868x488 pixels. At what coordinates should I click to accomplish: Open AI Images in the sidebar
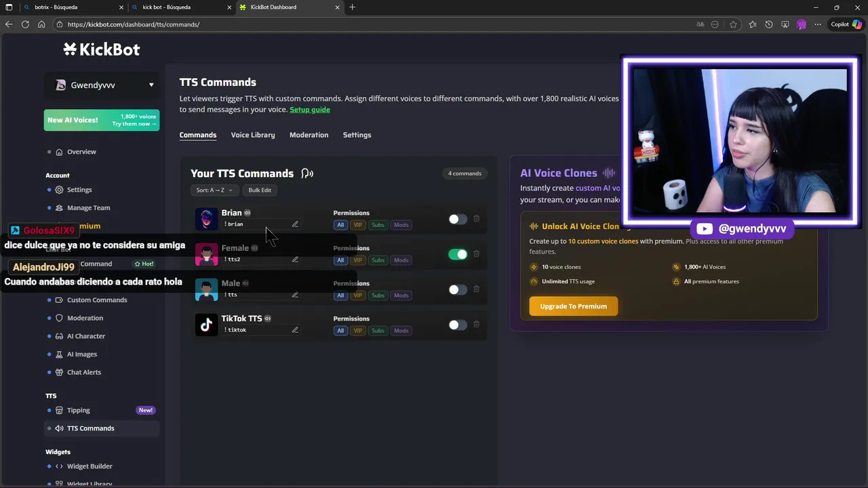pyautogui.click(x=82, y=354)
